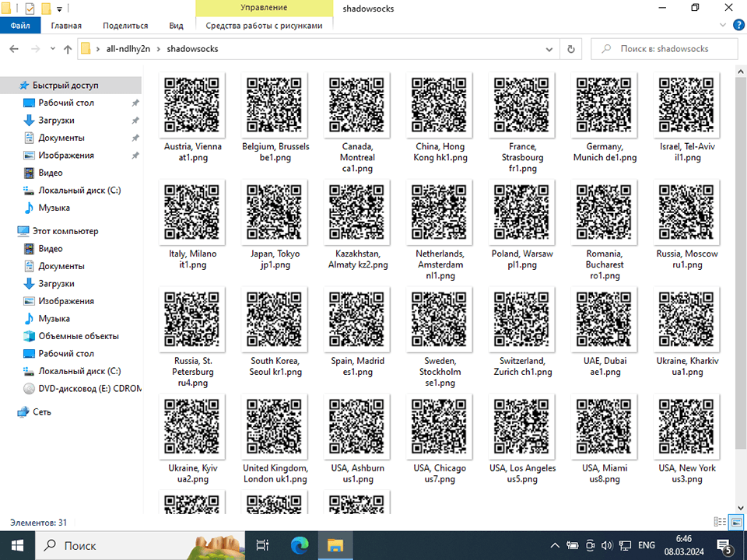This screenshot has height=560, width=747.
Task: Expand the ribbon with the chevron
Action: point(723,25)
